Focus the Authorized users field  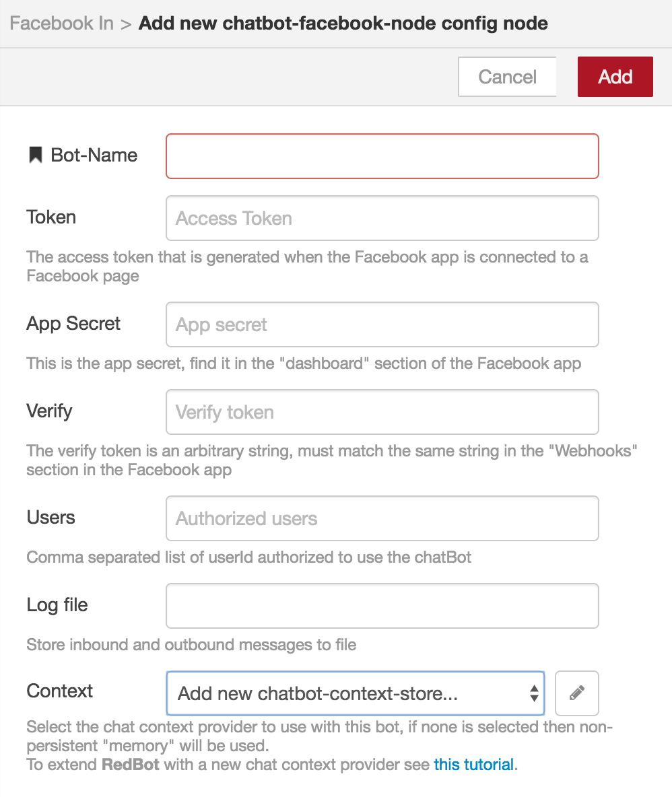point(382,518)
